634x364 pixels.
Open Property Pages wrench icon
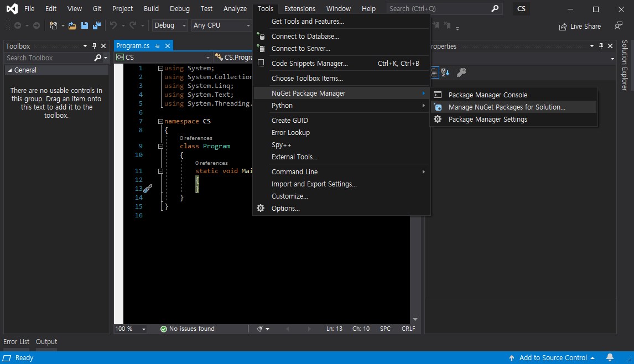point(461,72)
